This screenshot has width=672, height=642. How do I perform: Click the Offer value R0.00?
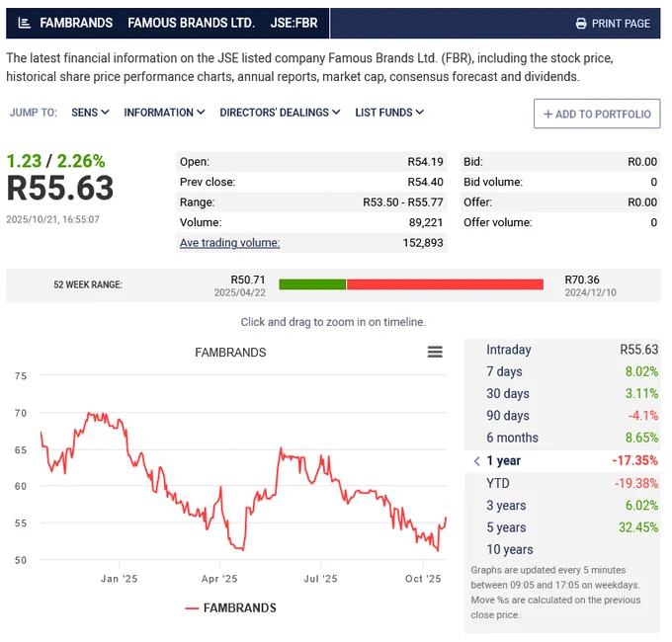point(642,202)
